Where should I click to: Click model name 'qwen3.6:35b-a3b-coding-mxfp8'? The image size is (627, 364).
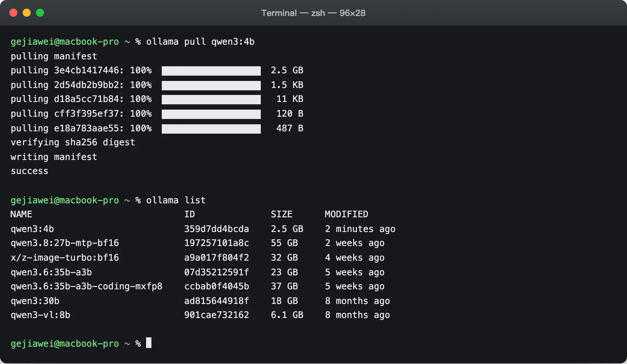pyautogui.click(x=86, y=286)
